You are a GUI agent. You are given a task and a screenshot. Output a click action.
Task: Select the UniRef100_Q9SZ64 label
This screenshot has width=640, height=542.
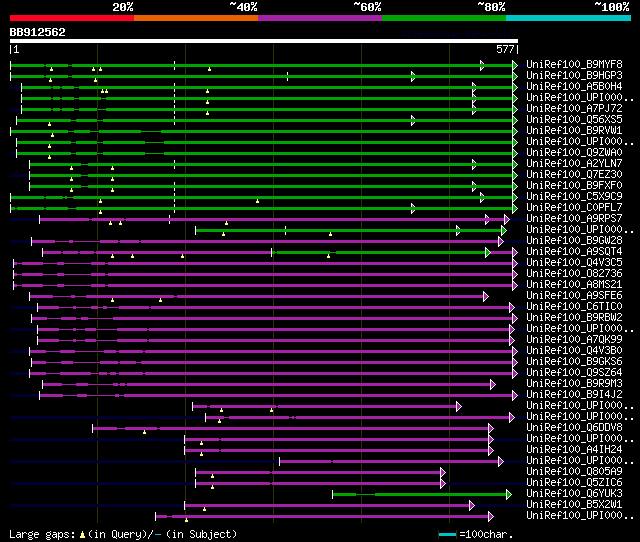point(574,373)
